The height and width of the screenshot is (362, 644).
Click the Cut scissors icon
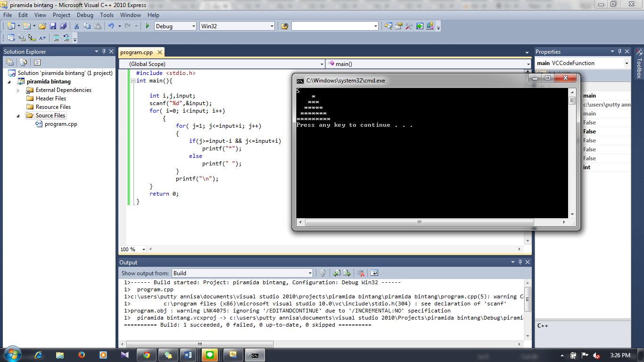(76, 26)
